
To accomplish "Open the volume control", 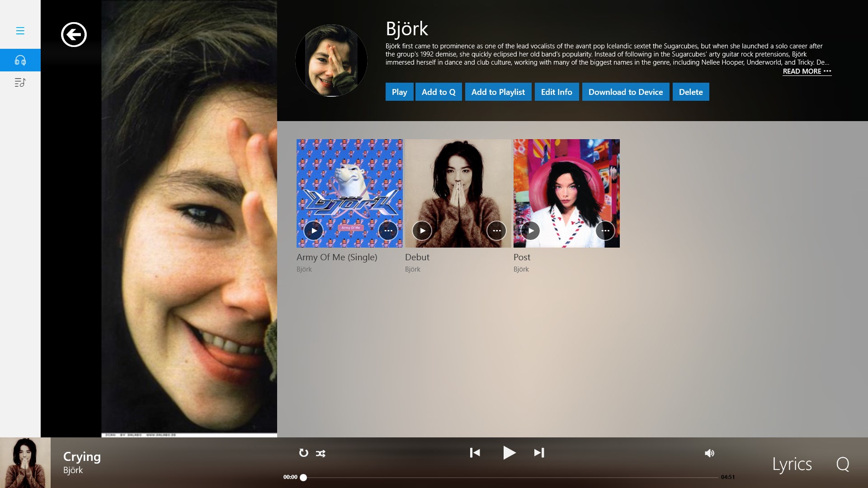I will click(x=709, y=453).
